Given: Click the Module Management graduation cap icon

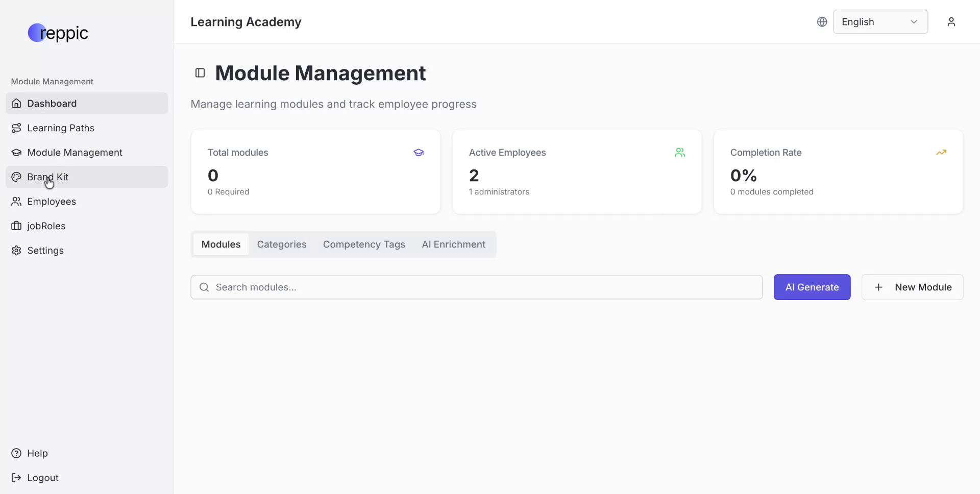Looking at the screenshot, I should (x=16, y=153).
